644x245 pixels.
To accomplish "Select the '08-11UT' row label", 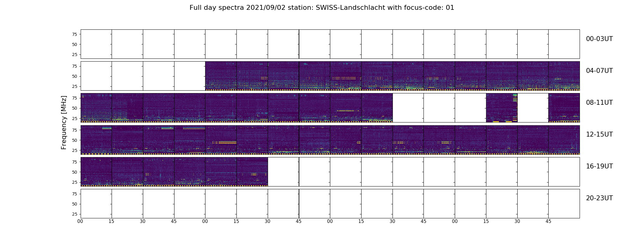I will coord(599,103).
